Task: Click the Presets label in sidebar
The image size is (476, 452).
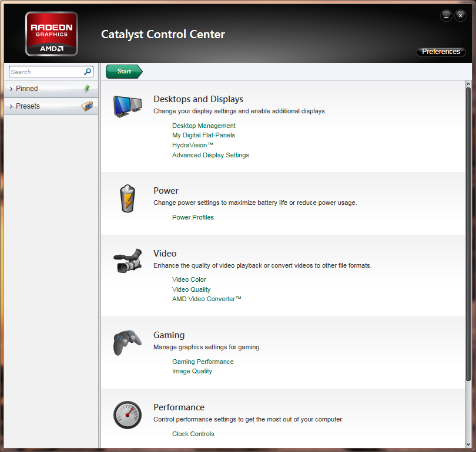Action: [x=28, y=106]
